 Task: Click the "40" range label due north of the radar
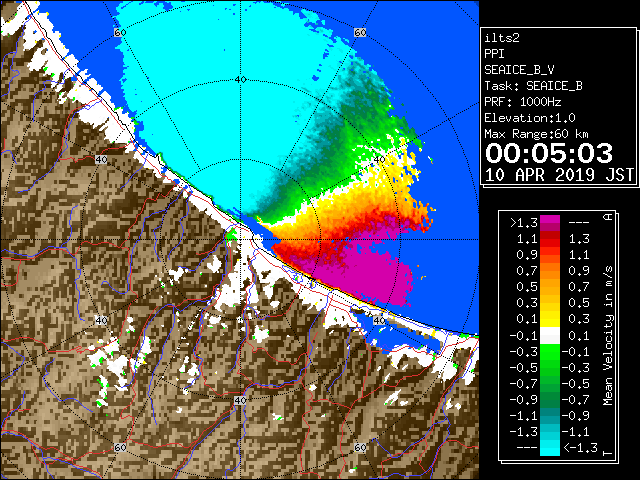coord(240,80)
